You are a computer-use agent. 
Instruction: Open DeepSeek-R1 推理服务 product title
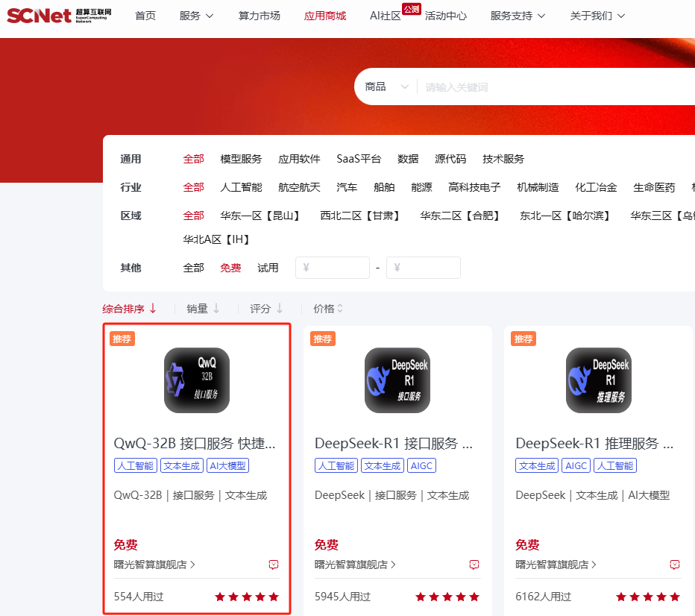595,443
